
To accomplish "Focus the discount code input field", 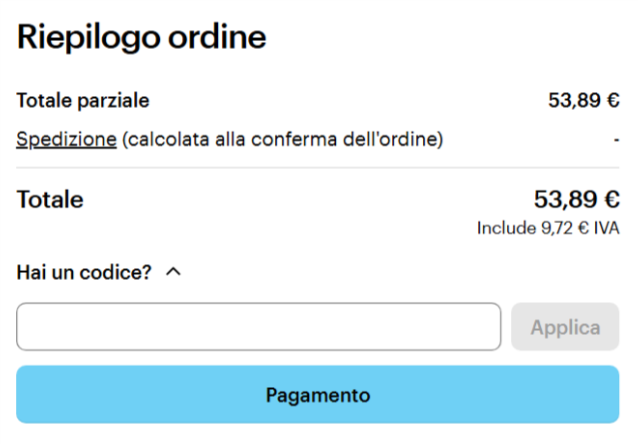I will click(258, 327).
